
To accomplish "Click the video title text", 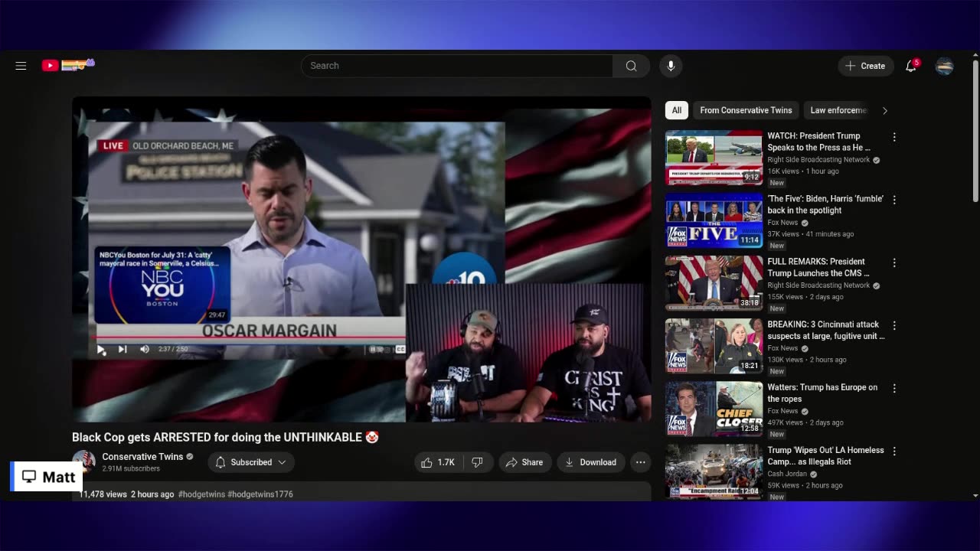I will (225, 437).
